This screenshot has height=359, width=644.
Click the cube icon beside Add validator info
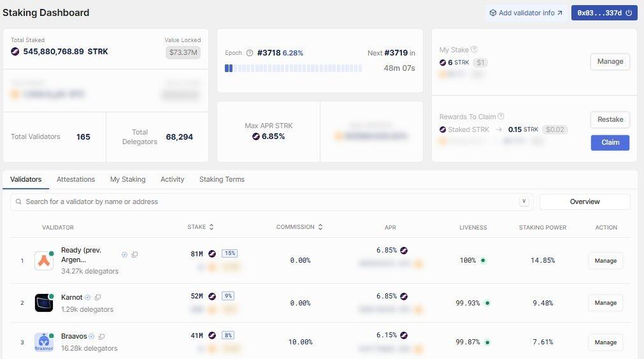point(493,13)
